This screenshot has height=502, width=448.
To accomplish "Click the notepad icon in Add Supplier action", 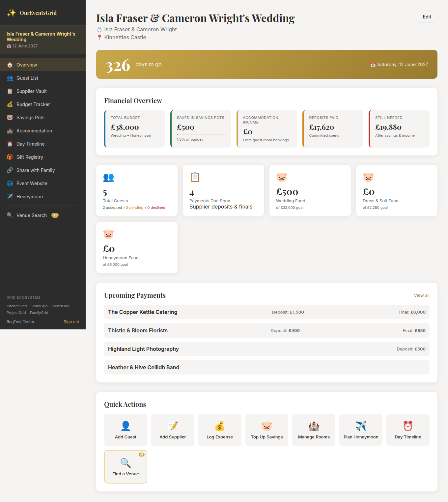I will [x=173, y=426].
